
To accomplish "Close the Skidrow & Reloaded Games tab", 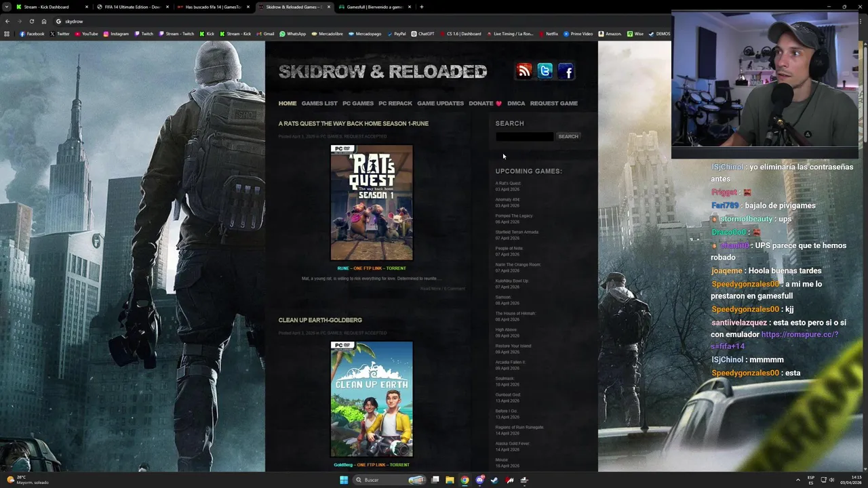I will 329,7.
